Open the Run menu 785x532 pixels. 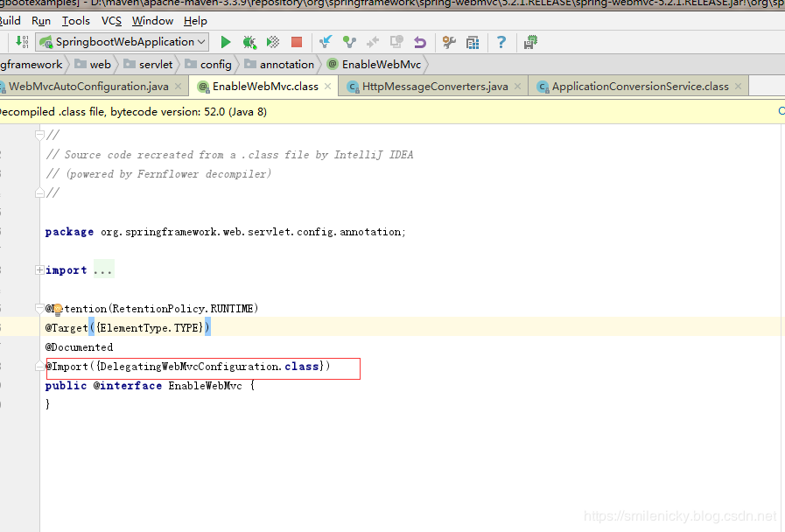41,21
